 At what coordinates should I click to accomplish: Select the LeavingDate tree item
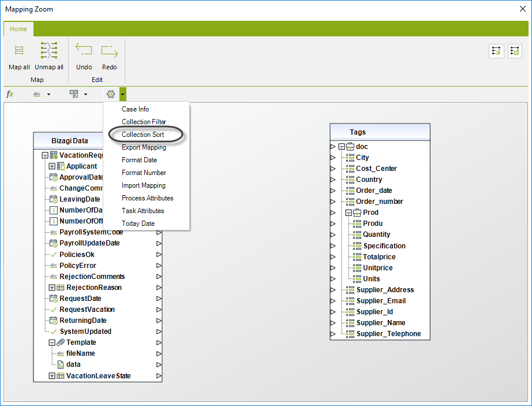80,199
